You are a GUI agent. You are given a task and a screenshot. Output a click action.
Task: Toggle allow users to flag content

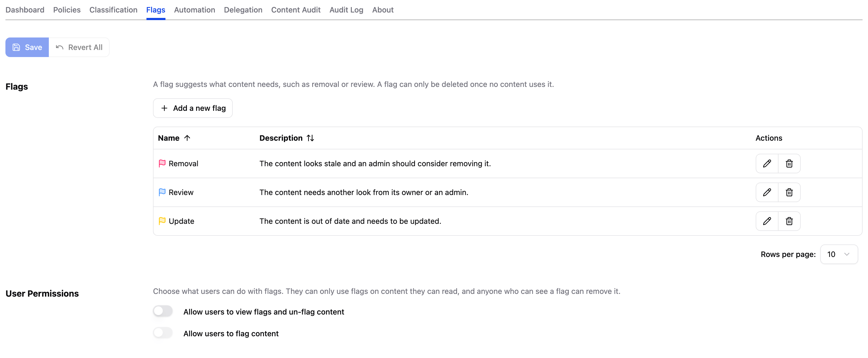click(x=163, y=333)
